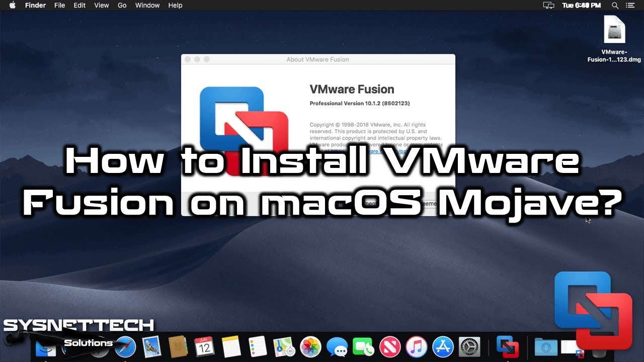The width and height of the screenshot is (644, 362).
Task: Open Notification Center from the menu bar
Action: pyautogui.click(x=630, y=5)
